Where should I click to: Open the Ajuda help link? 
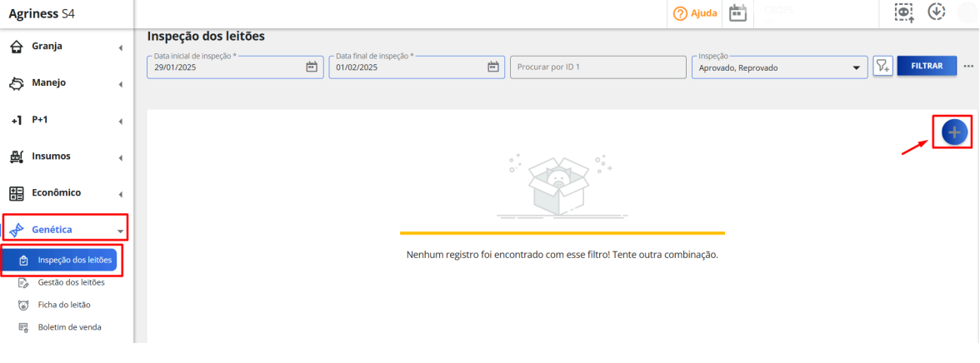(695, 13)
